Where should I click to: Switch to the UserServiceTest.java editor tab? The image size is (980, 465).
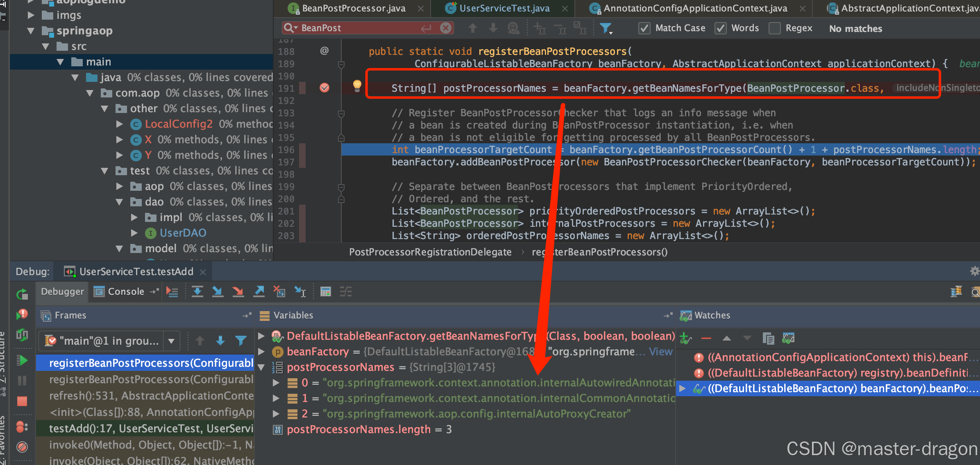tap(504, 8)
